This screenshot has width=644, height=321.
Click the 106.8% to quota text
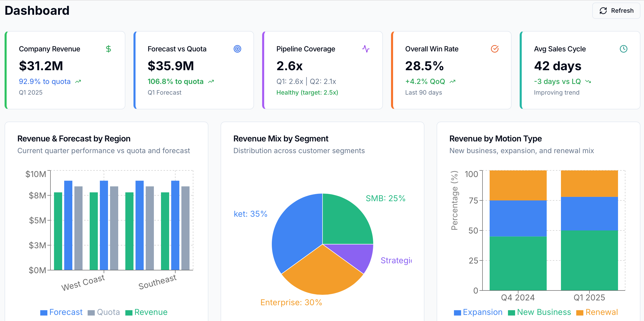pos(176,81)
